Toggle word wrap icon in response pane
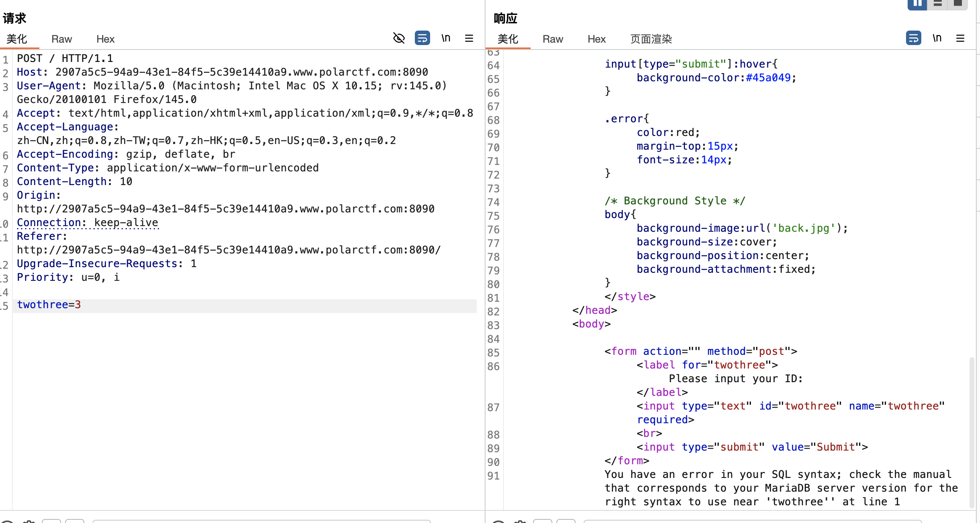The height and width of the screenshot is (523, 980). tap(913, 38)
